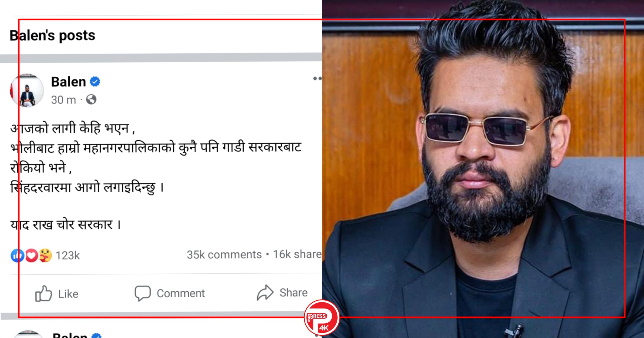Image resolution: width=644 pixels, height=338 pixels.
Task: Click the Like button label
Action: tap(68, 294)
